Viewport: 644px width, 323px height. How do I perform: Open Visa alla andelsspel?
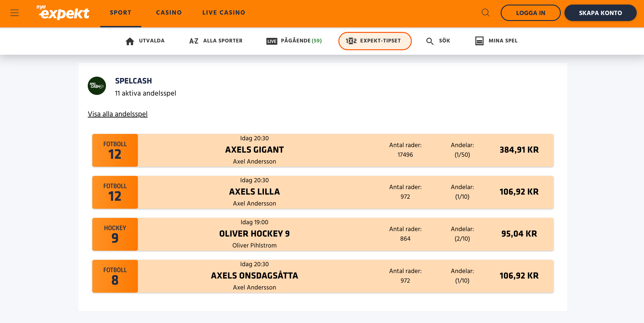(x=118, y=114)
